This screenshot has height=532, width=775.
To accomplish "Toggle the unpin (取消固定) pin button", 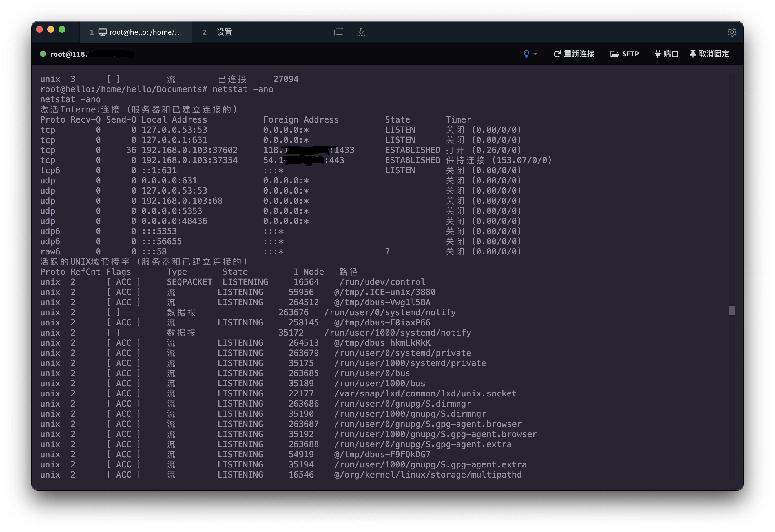I will pos(693,54).
